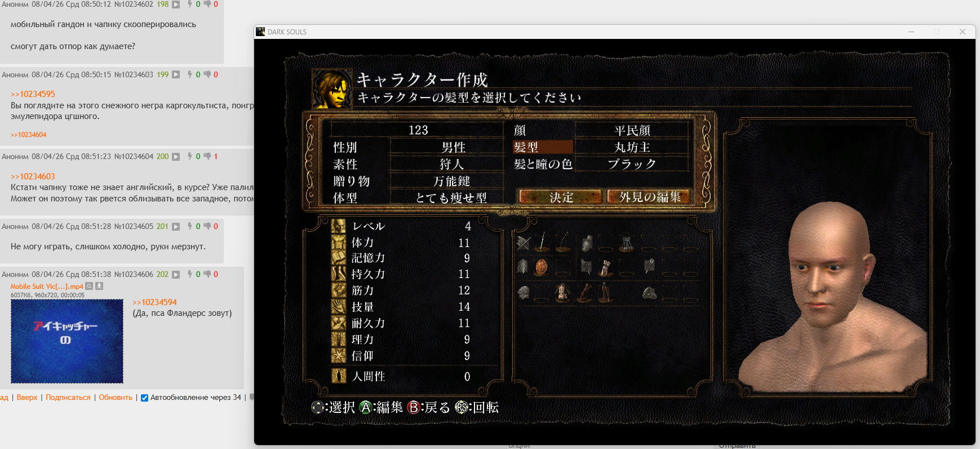The height and width of the screenshot is (449, 980).
Task: Click the lightning like icon on post №10234602
Action: pos(190,5)
